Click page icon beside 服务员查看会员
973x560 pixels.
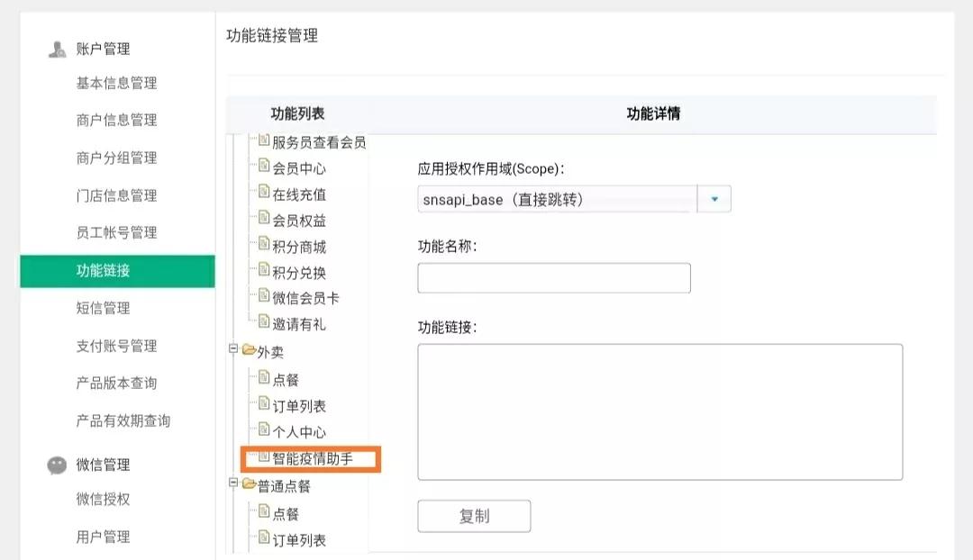click(264, 140)
